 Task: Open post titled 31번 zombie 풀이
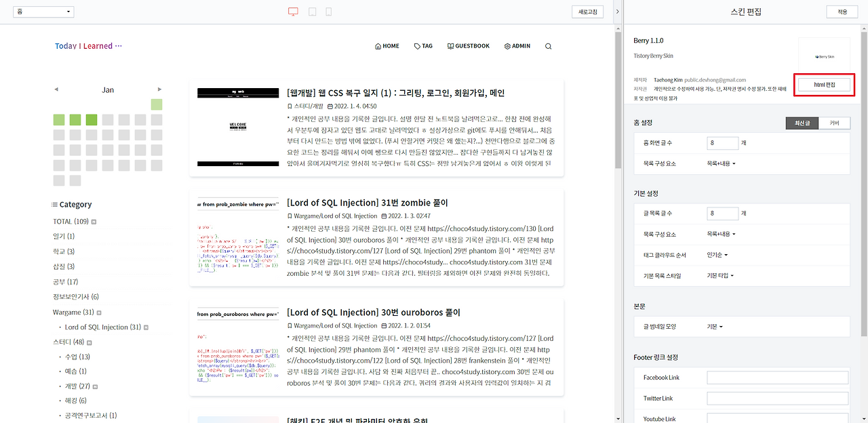[368, 203]
